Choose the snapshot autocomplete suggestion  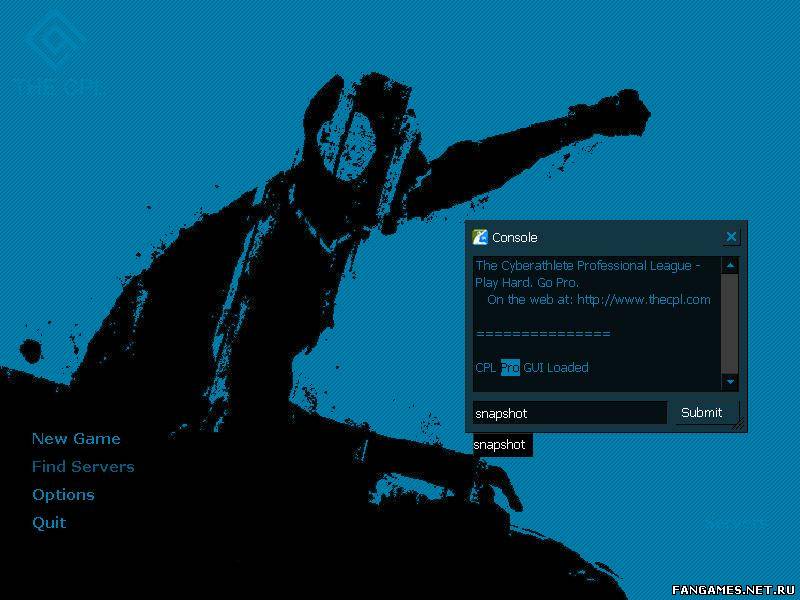[503, 445]
